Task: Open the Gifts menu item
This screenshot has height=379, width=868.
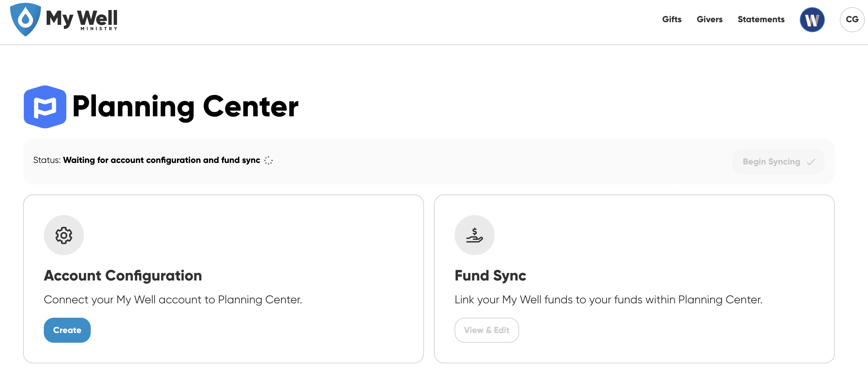Action: coord(671,19)
